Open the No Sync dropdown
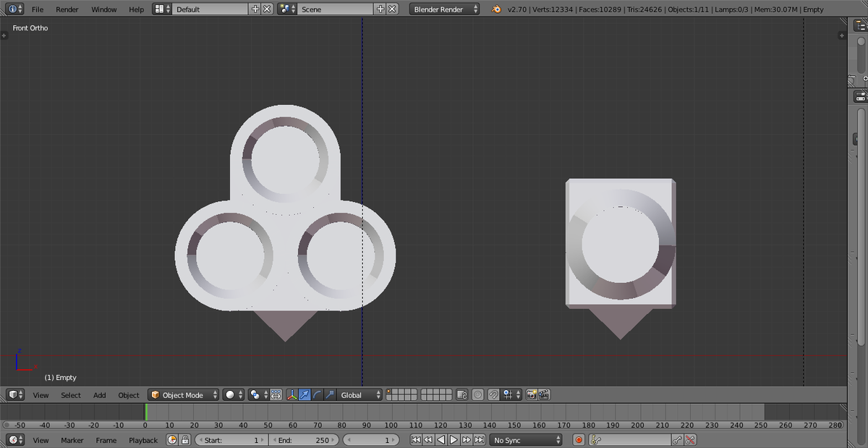This screenshot has height=448, width=868. pyautogui.click(x=526, y=440)
